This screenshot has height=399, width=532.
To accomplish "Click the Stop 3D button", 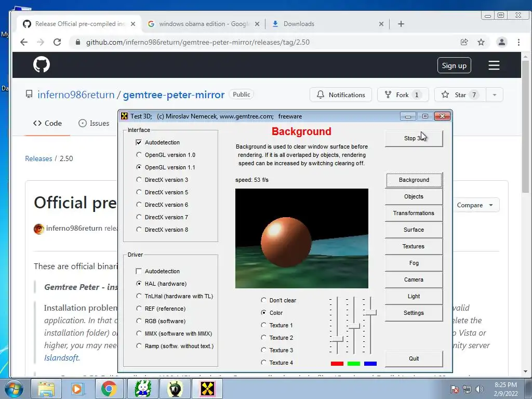I will (414, 138).
